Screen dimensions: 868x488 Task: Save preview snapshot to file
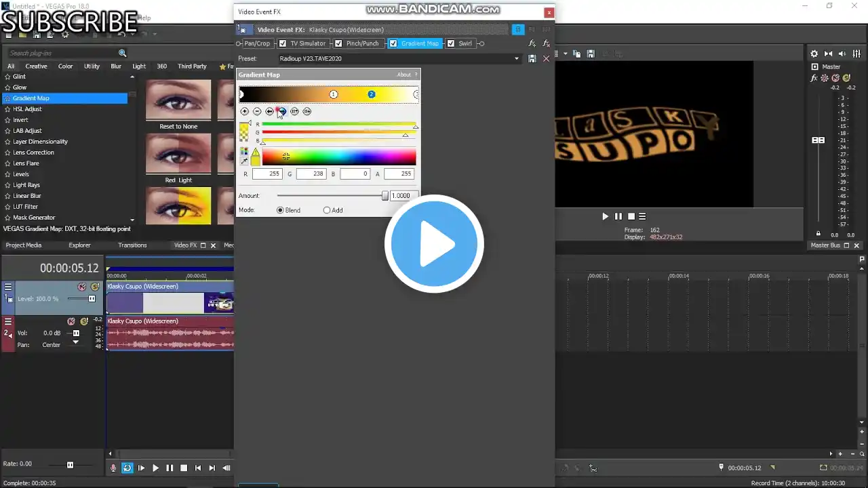tap(591, 54)
